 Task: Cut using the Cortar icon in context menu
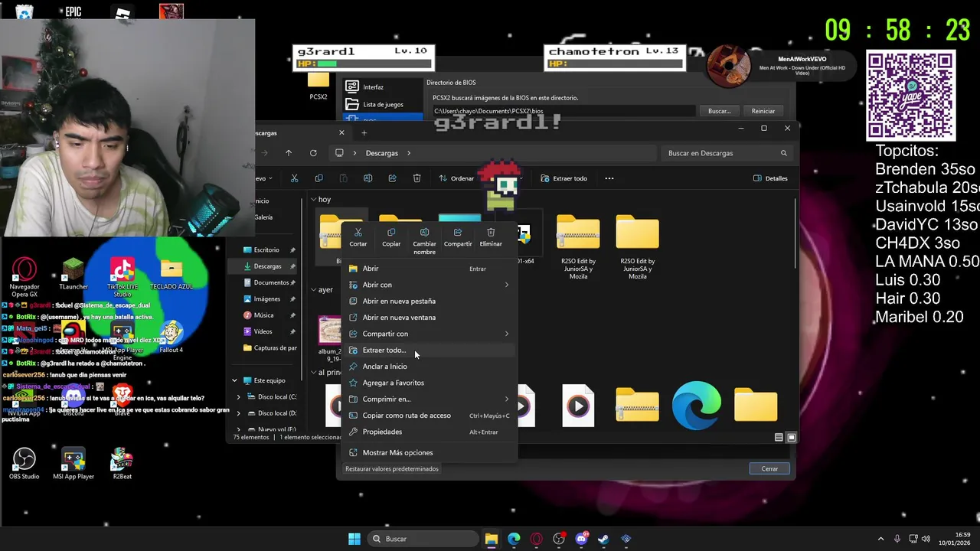(x=358, y=237)
